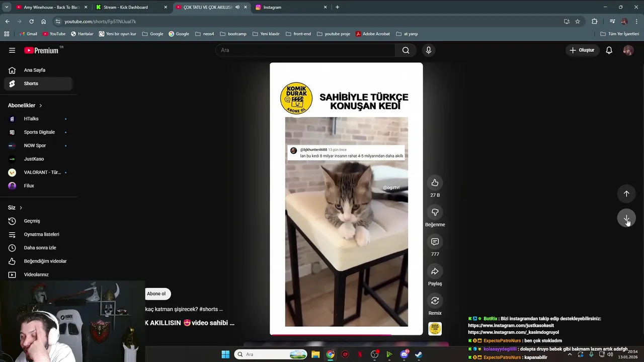
Task: Open Beğendiğim videolar
Action: (38, 261)
